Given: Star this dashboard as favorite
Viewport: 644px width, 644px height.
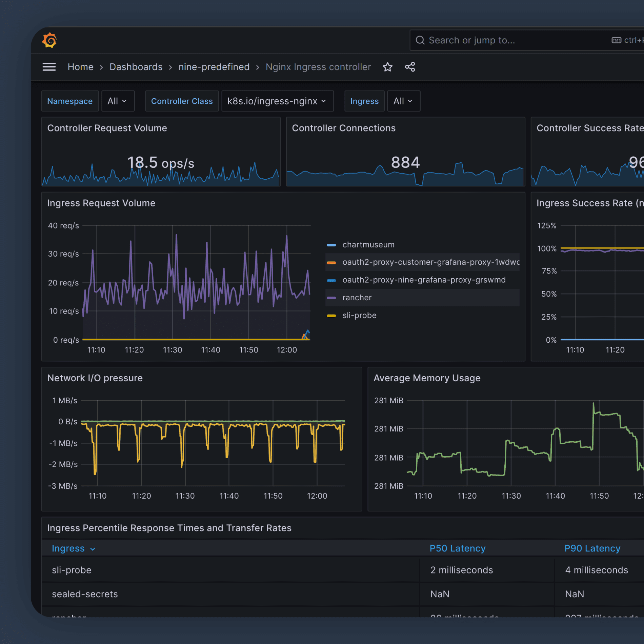Looking at the screenshot, I should tap(387, 67).
